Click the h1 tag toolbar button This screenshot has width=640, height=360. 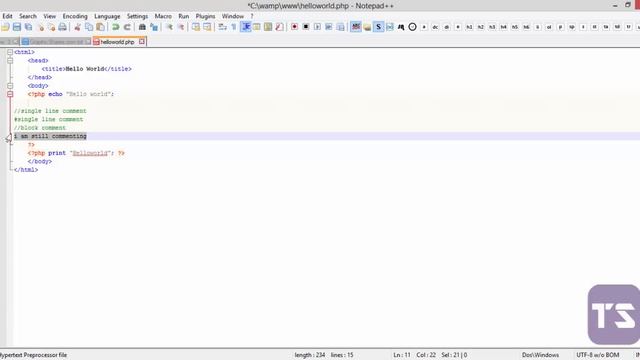pyautogui.click(x=469, y=27)
